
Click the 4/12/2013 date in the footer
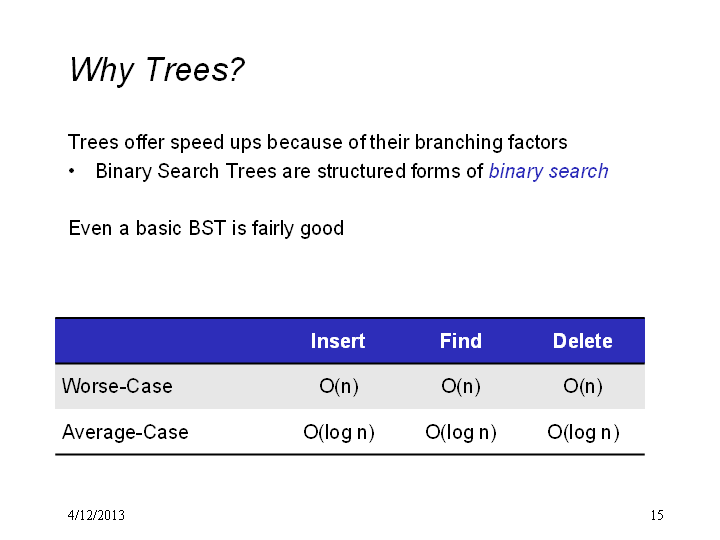coord(96,515)
